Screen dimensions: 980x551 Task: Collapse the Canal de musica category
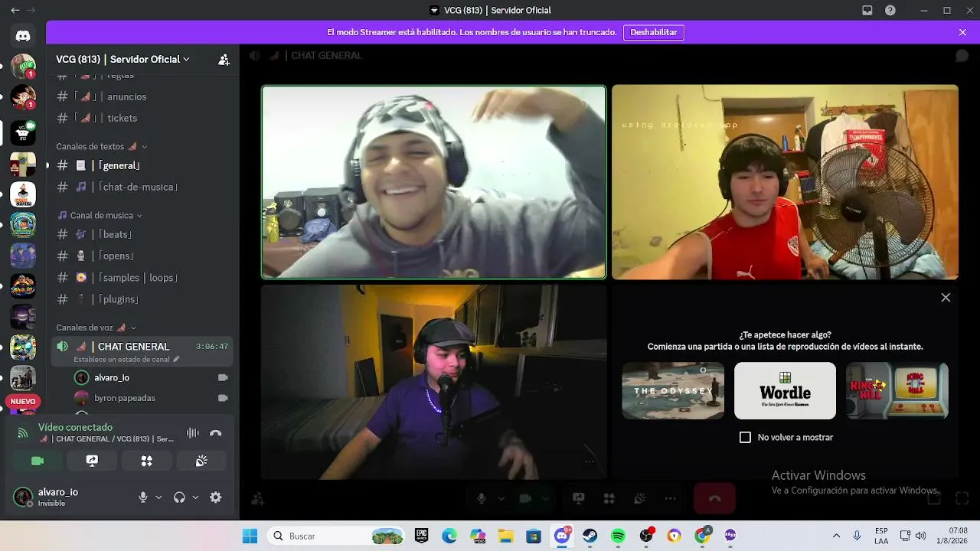(x=100, y=215)
